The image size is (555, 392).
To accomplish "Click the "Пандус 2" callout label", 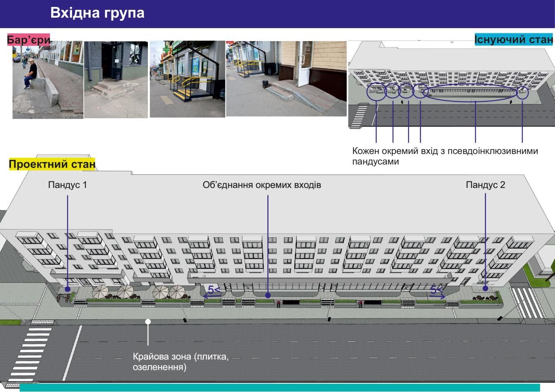I will pos(485,185).
